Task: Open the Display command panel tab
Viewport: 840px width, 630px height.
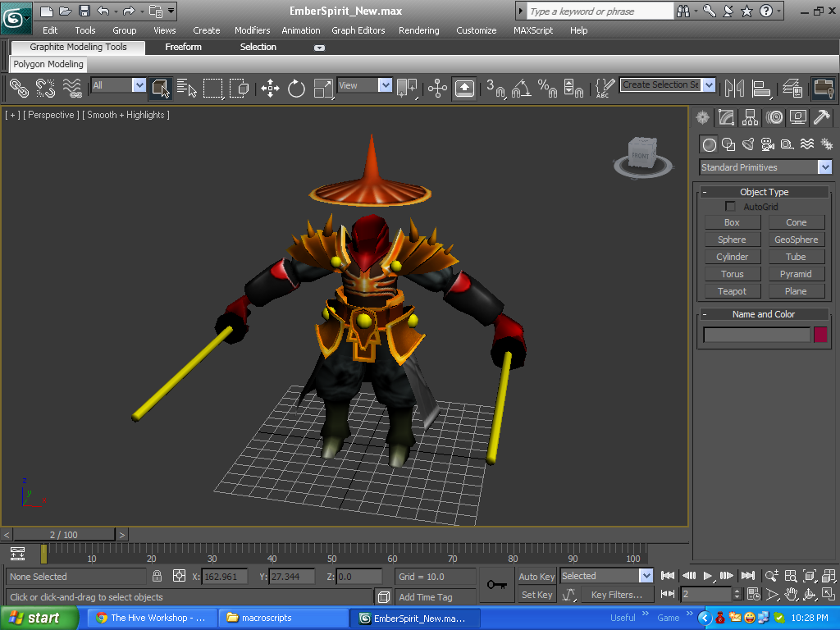Action: tap(797, 117)
